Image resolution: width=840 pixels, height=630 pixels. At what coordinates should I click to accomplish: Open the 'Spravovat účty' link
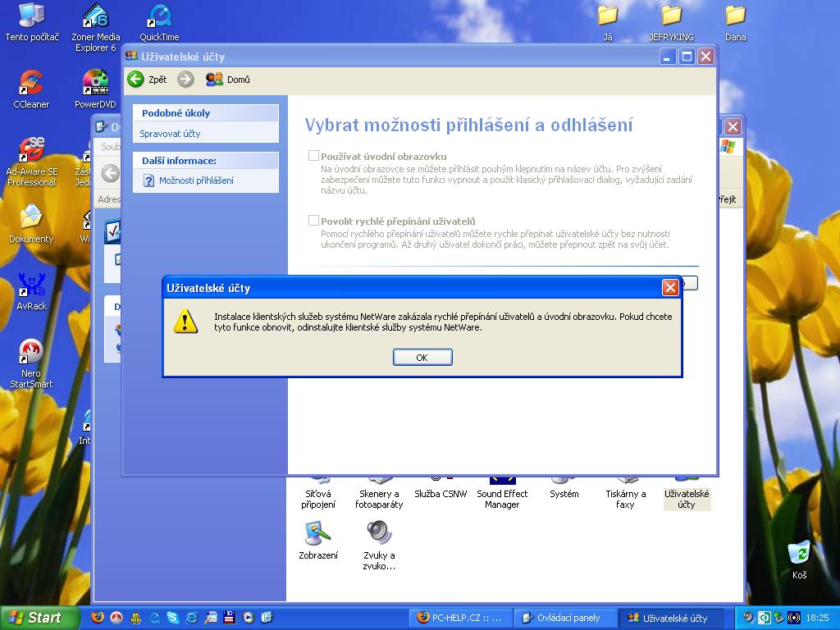pos(170,134)
